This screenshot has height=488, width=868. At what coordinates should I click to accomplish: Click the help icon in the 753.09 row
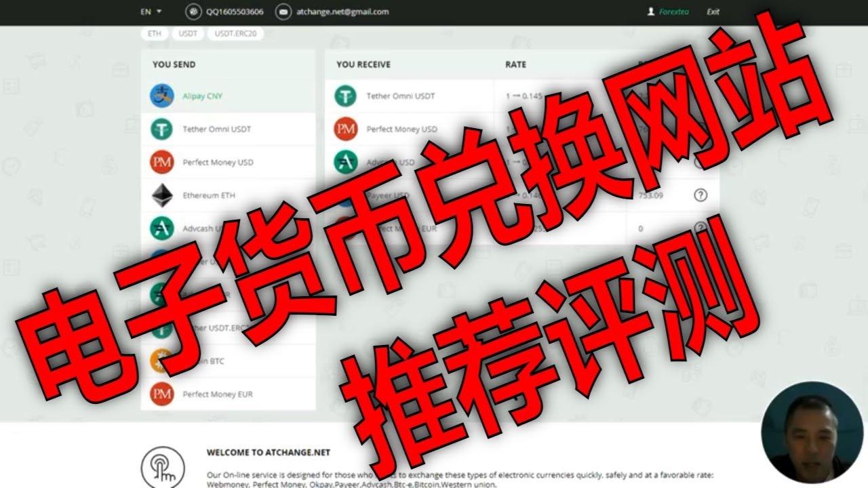(x=701, y=195)
